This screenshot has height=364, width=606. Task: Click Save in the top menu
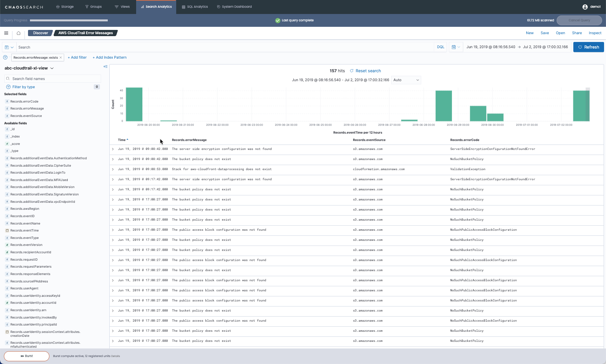coord(545,33)
